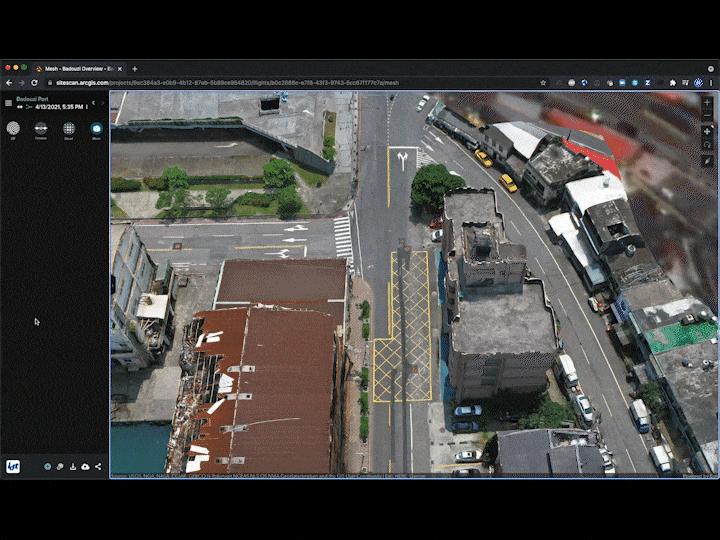This screenshot has height=540, width=720.
Task: Click the download icon in sidebar footer
Action: (73, 467)
